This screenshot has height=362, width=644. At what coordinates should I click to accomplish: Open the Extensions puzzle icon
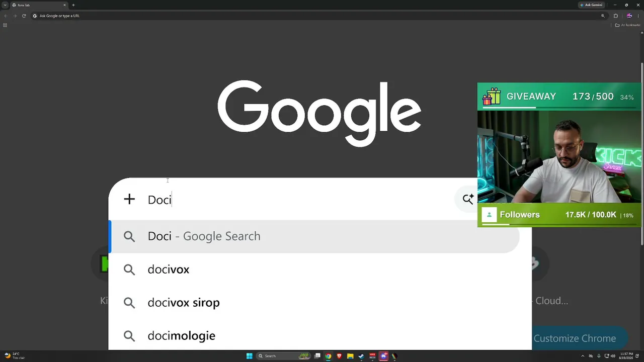click(615, 16)
